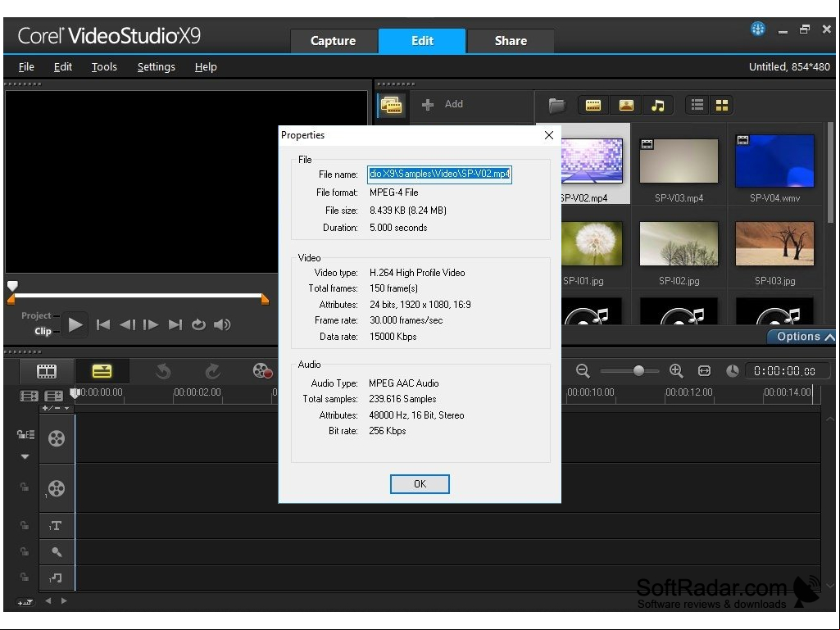Select the File name field text

439,174
